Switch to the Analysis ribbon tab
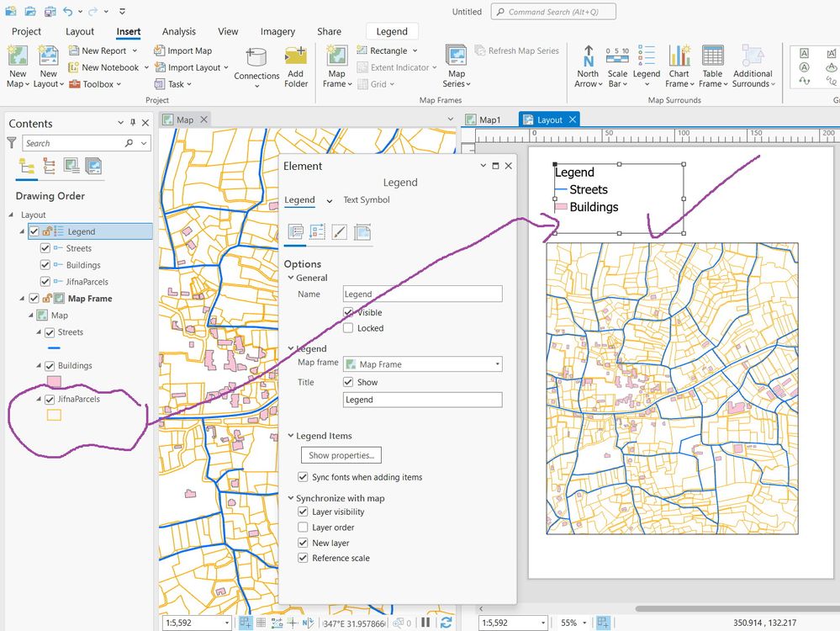The width and height of the screenshot is (840, 631). 178,32
